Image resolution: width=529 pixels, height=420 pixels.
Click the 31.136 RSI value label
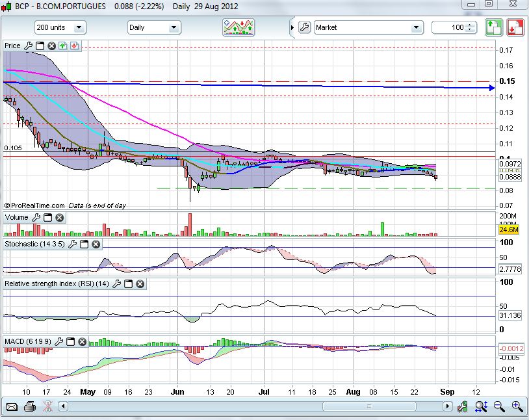coord(510,316)
